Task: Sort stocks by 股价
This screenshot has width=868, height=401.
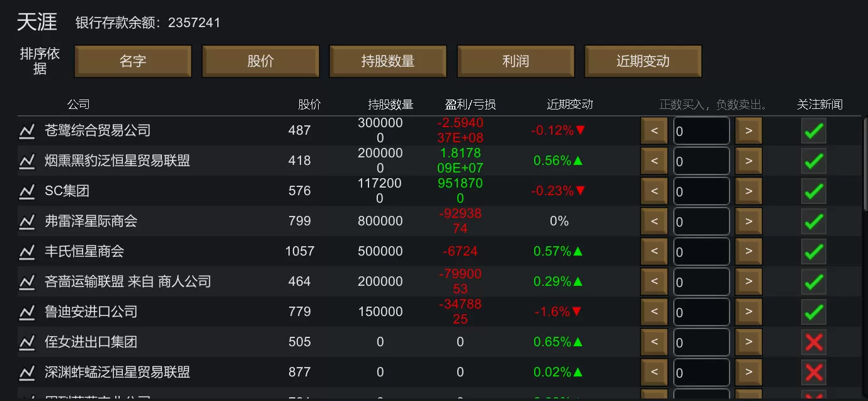Action: [260, 62]
